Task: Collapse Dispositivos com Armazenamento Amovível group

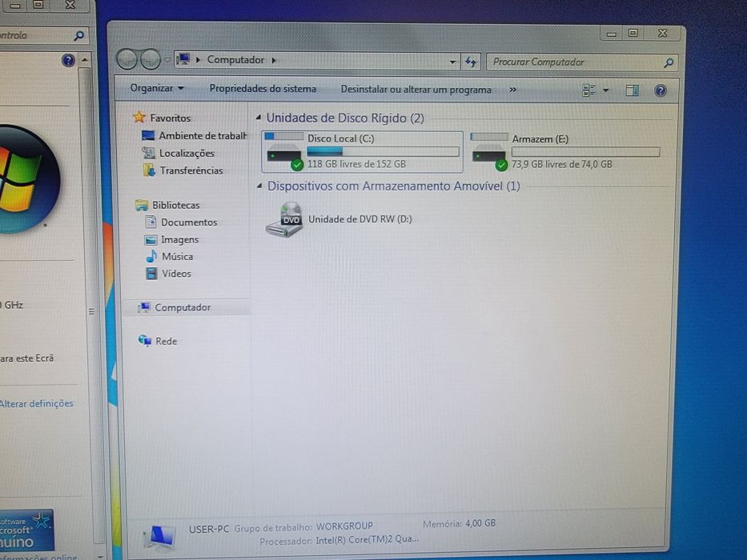Action: tap(259, 186)
